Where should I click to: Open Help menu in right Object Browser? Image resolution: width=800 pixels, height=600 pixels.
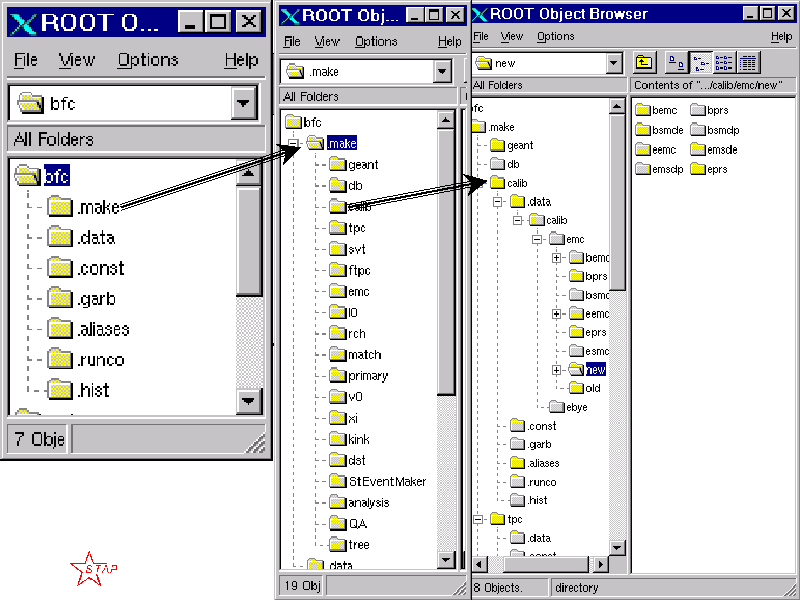(x=781, y=37)
